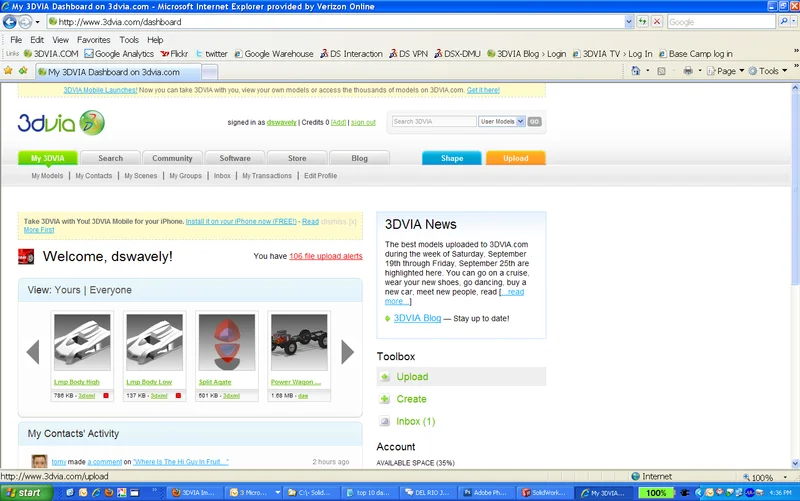This screenshot has width=800, height=501.
Task: Open the Favorites menu in menu bar
Action: pyautogui.click(x=94, y=40)
